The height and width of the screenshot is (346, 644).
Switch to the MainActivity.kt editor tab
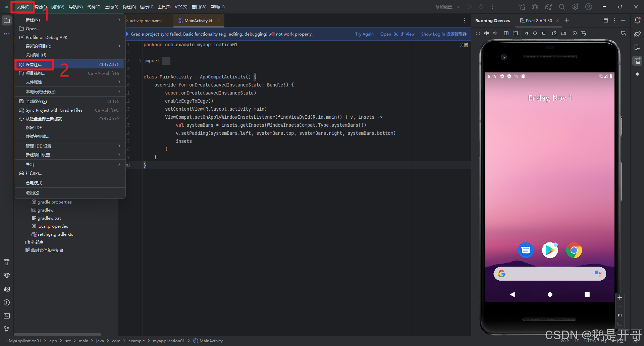click(198, 20)
